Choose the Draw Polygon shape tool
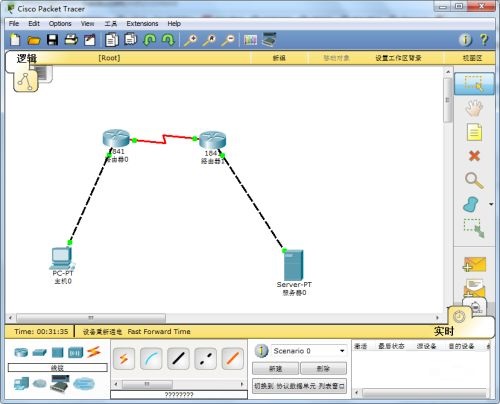This screenshot has width=500, height=404. click(471, 204)
